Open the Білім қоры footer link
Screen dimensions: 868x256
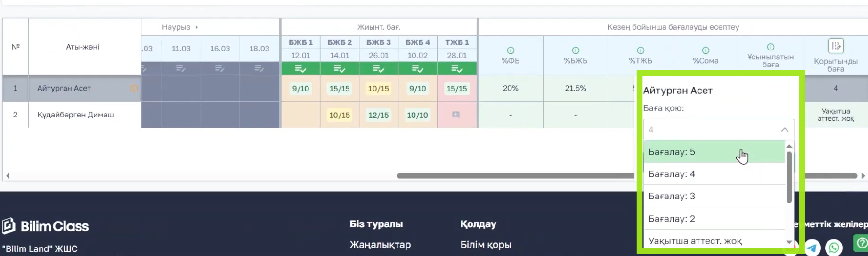[486, 245]
